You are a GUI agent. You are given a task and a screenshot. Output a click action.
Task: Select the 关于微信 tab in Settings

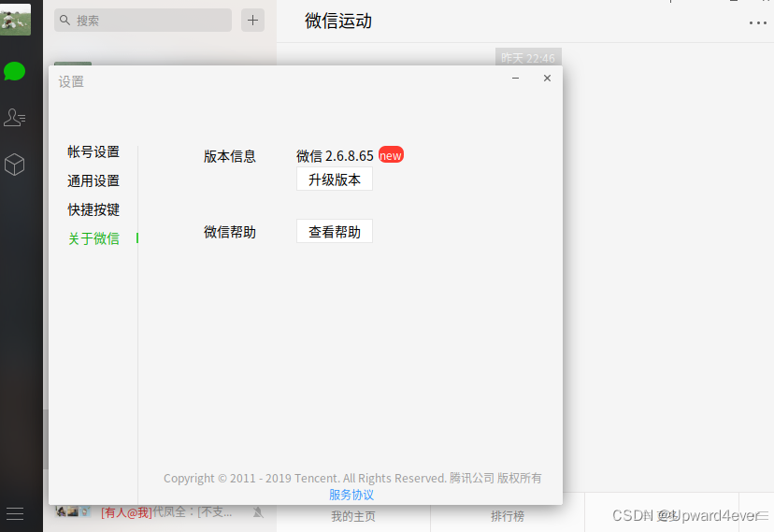click(x=93, y=238)
